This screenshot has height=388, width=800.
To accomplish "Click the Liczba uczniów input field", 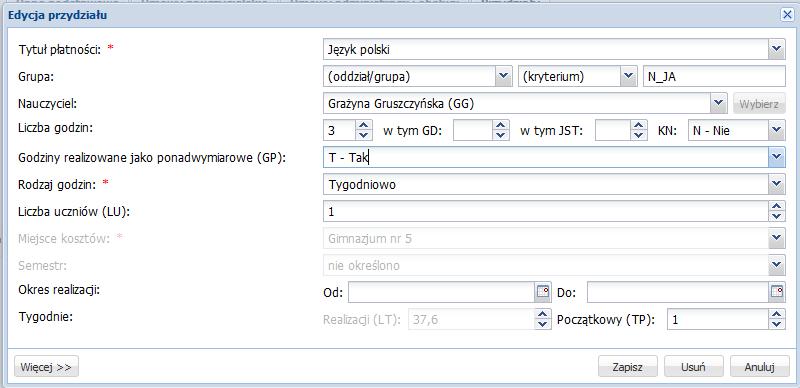I will 546,212.
